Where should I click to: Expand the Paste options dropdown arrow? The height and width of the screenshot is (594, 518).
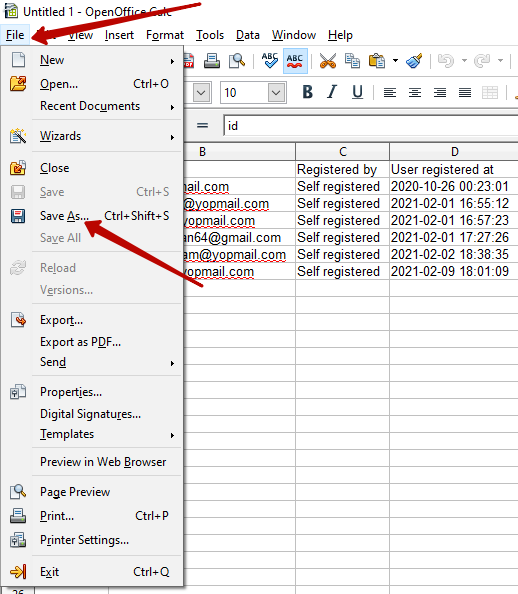395,61
